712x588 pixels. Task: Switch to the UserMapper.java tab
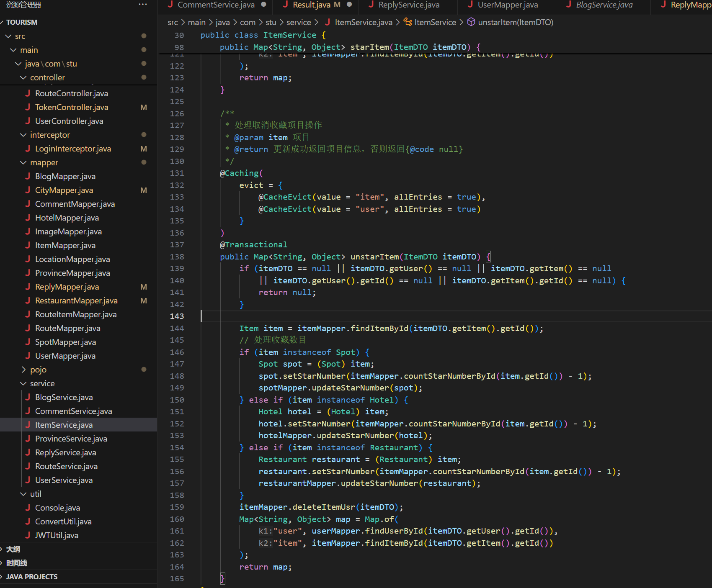click(x=508, y=5)
